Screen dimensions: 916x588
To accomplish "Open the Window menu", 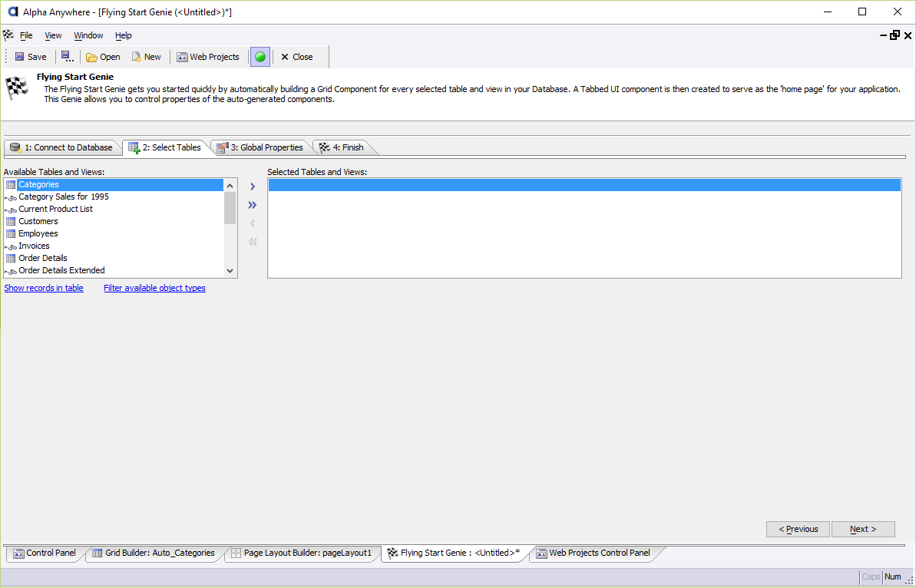I will point(88,35).
